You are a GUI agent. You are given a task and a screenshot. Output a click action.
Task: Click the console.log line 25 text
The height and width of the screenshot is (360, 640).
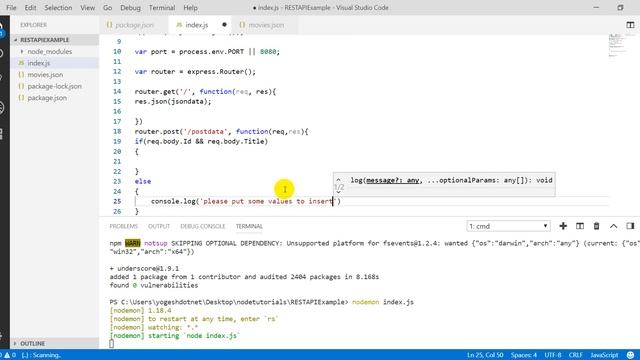point(245,201)
